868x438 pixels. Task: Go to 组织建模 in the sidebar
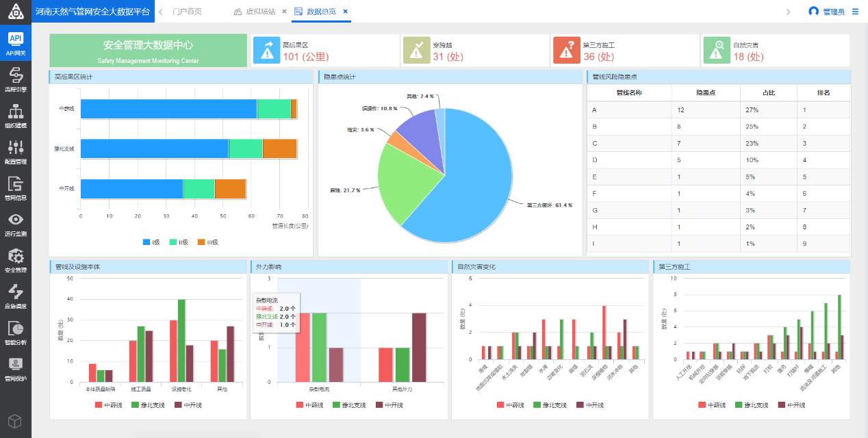pos(15,116)
